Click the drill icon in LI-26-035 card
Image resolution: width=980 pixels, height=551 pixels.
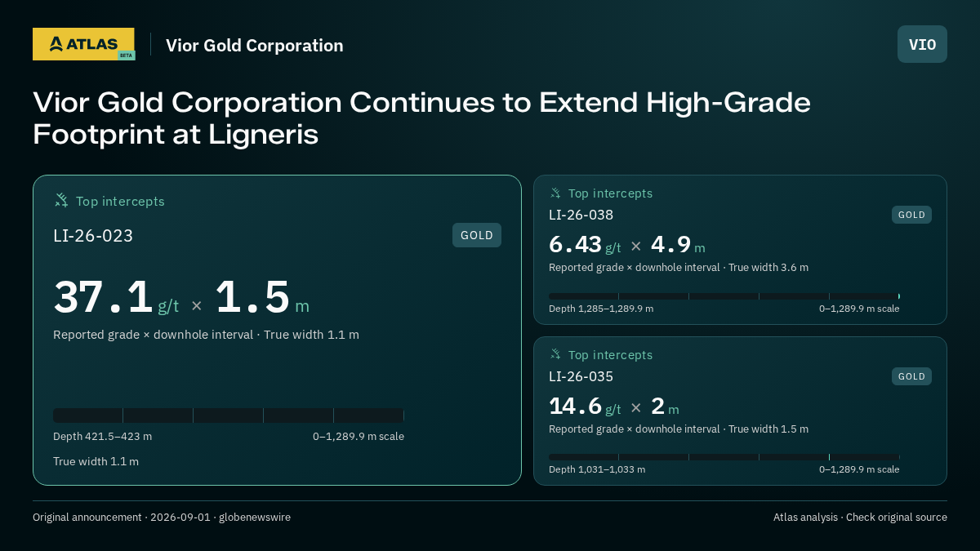tap(555, 354)
